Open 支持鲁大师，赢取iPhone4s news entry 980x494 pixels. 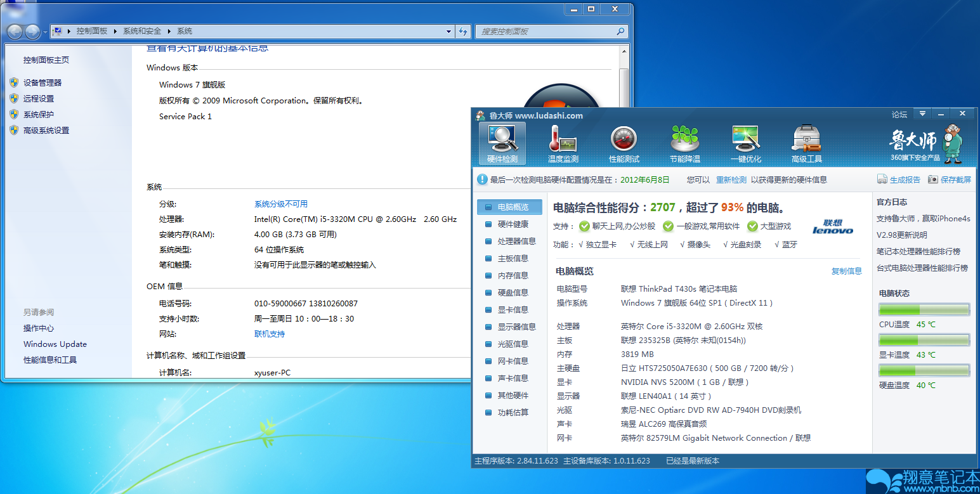(924, 219)
